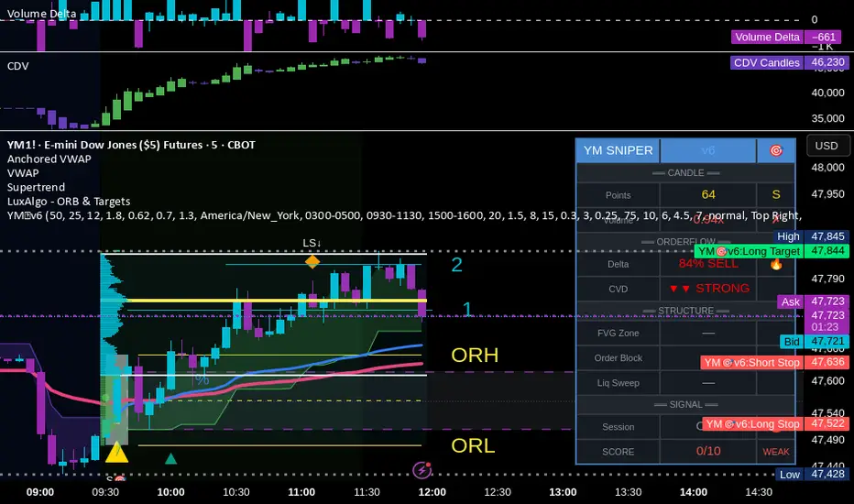This screenshot has width=854, height=504.
Task: Click the CDV Candles price label
Action: (x=788, y=62)
